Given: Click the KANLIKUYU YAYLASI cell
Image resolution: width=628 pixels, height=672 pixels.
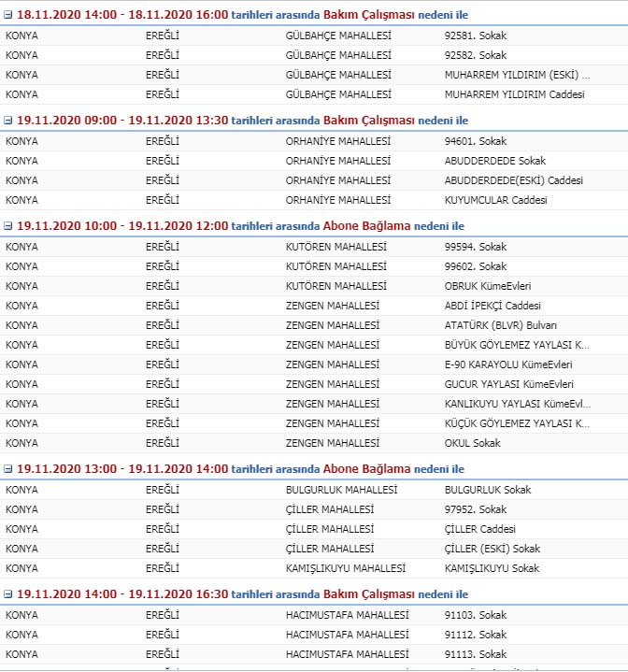Looking at the screenshot, I should 518,404.
